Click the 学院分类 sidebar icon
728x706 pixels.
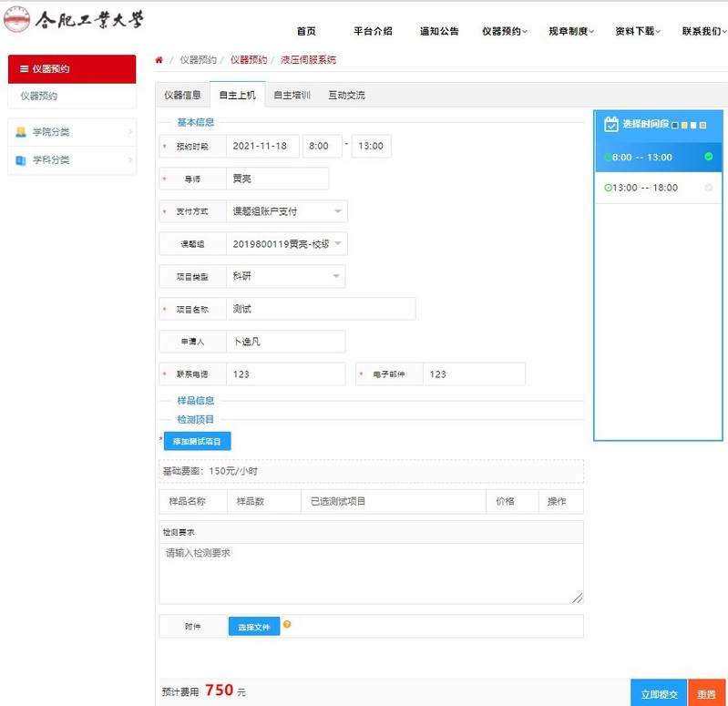tap(21, 132)
